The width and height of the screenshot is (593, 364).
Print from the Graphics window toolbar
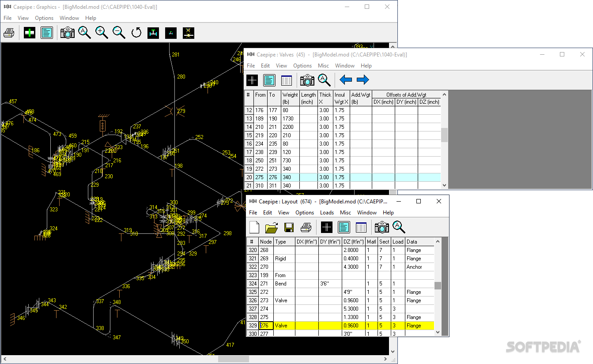[x=9, y=33]
